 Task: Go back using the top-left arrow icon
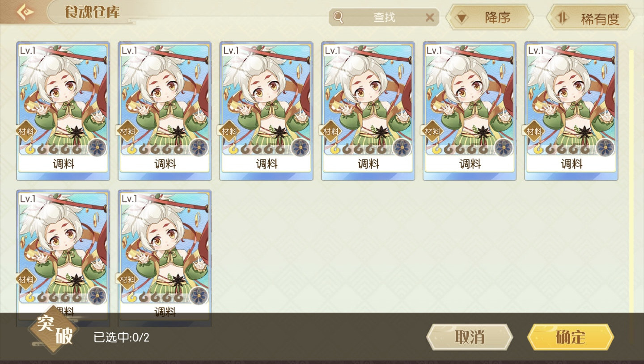click(25, 12)
